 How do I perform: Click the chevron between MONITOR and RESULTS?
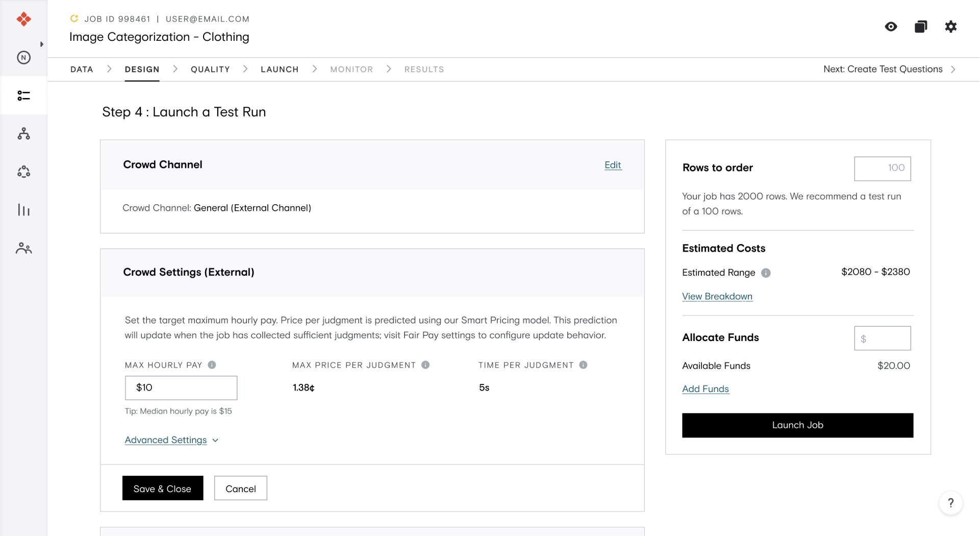[x=389, y=69]
